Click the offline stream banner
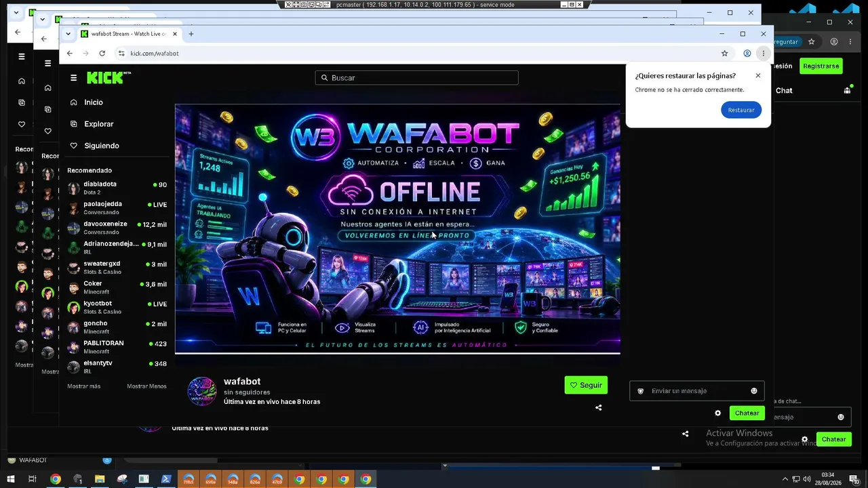The height and width of the screenshot is (488, 868). 397,228
